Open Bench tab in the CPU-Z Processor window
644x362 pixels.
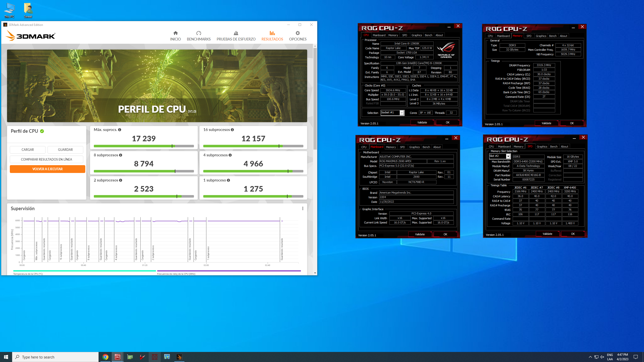(428, 35)
